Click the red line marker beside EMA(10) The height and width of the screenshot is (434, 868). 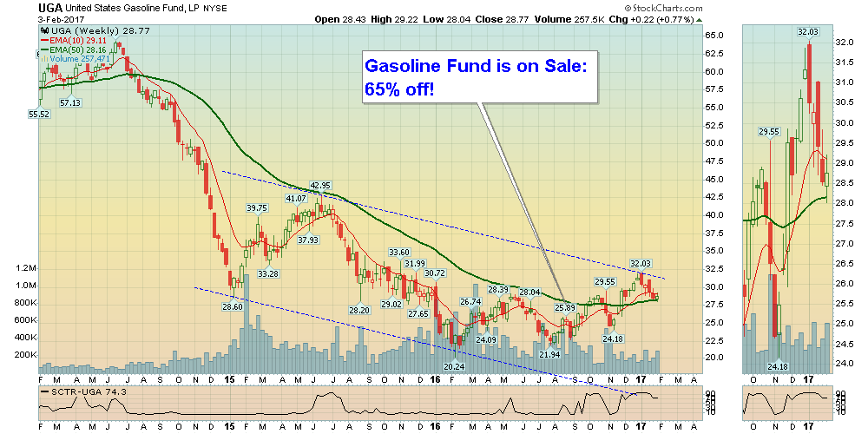coord(45,41)
